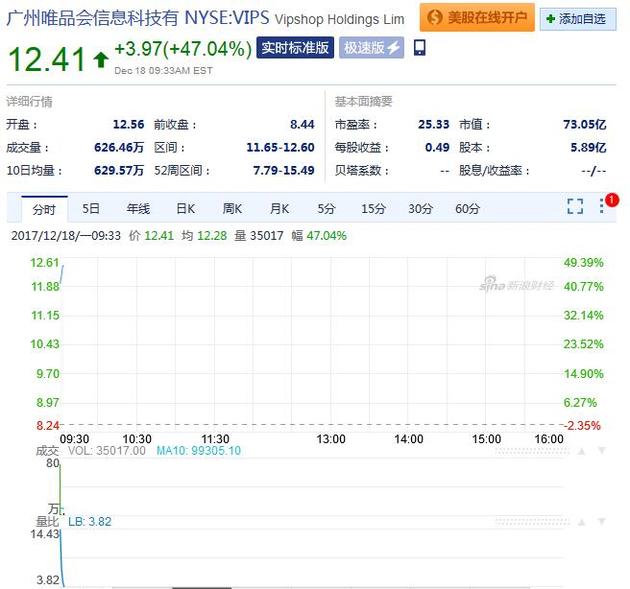Click the 8.24 baseline price label

pos(47,425)
